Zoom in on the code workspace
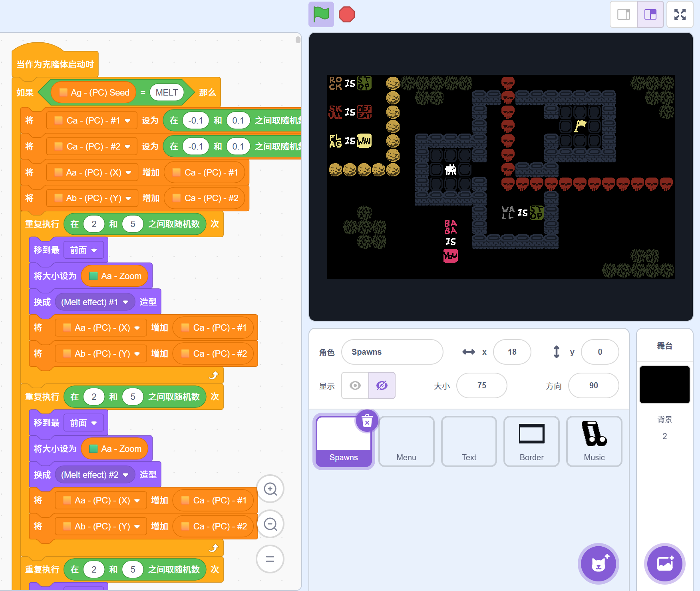 coord(270,489)
